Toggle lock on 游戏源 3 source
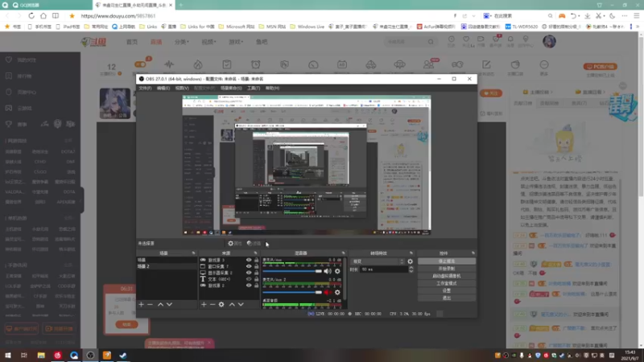This screenshot has height=362, width=644. pos(256,260)
